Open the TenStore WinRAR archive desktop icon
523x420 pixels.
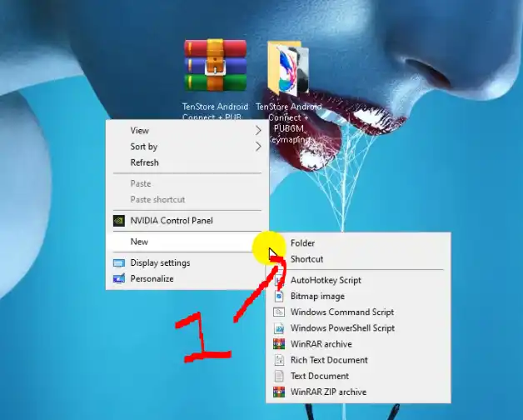tap(215, 67)
